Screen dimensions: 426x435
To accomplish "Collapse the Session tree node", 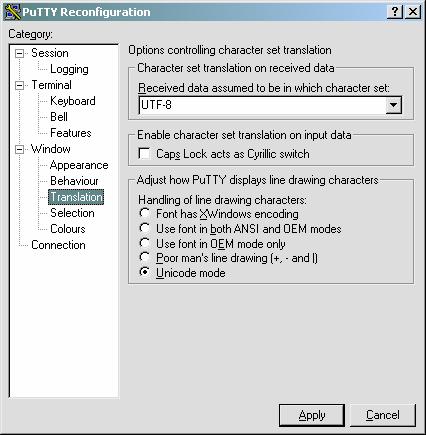I will coord(20,53).
